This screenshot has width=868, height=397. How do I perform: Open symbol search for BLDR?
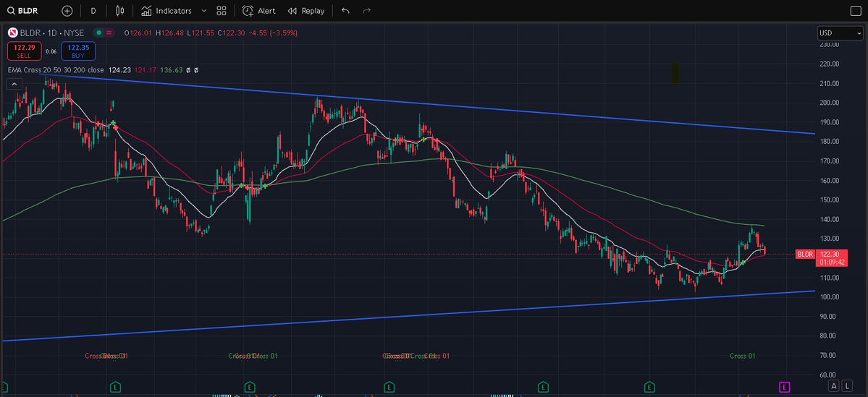click(22, 11)
